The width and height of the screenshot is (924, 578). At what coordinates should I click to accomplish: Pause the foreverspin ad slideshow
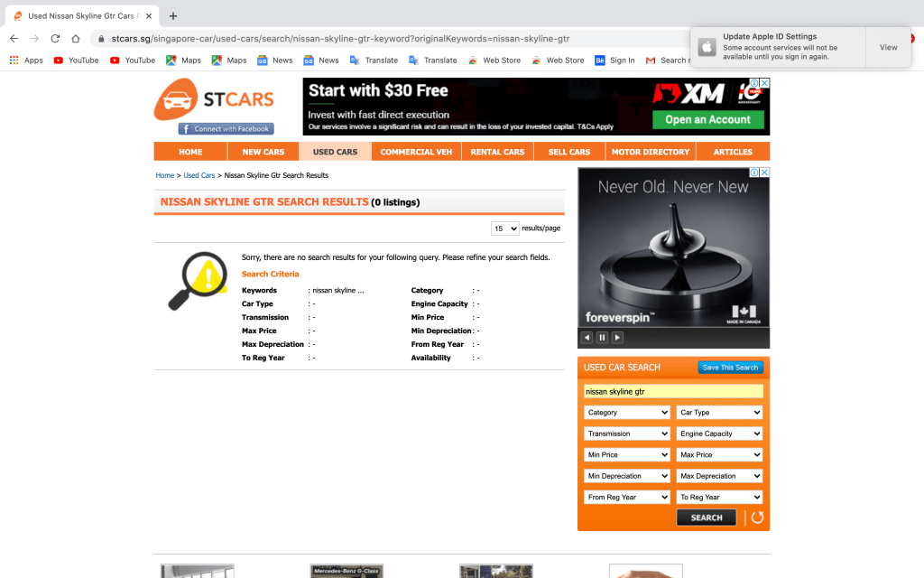pos(602,338)
